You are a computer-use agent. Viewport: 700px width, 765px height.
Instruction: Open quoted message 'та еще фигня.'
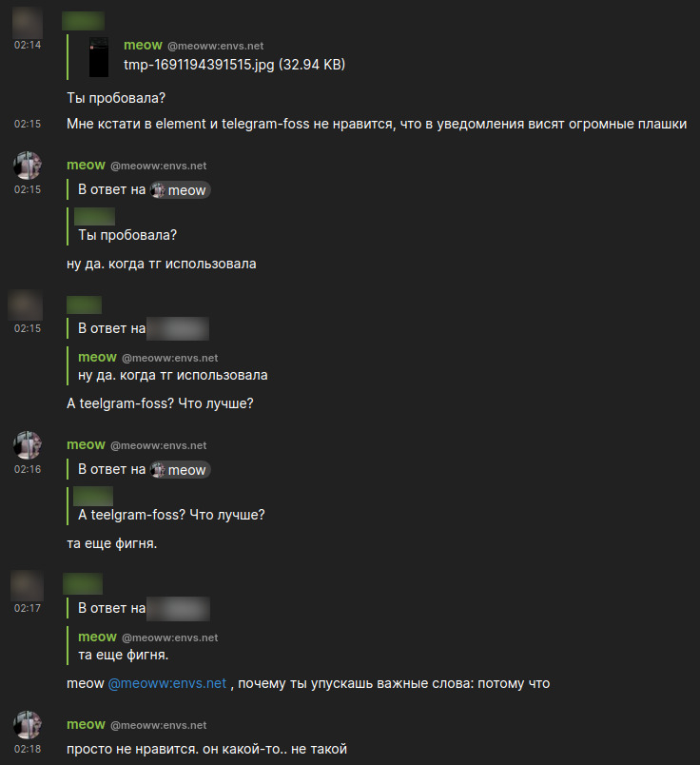coord(123,655)
